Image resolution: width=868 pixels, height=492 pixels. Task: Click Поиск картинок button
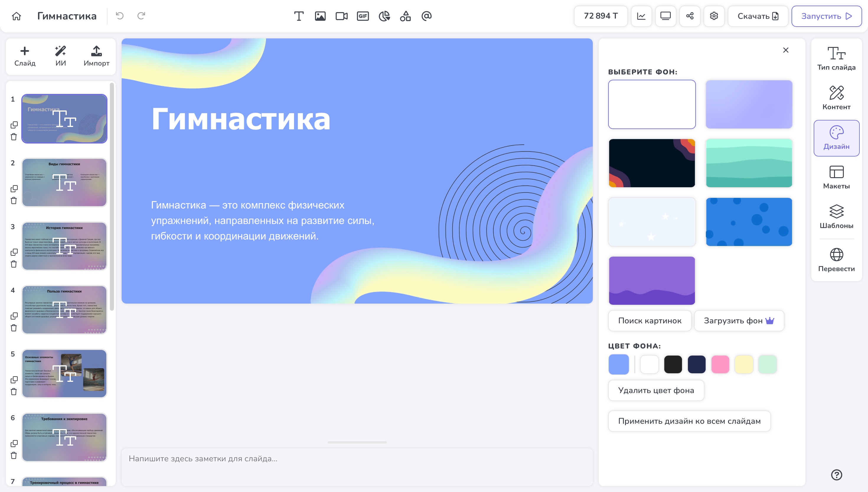tap(650, 321)
